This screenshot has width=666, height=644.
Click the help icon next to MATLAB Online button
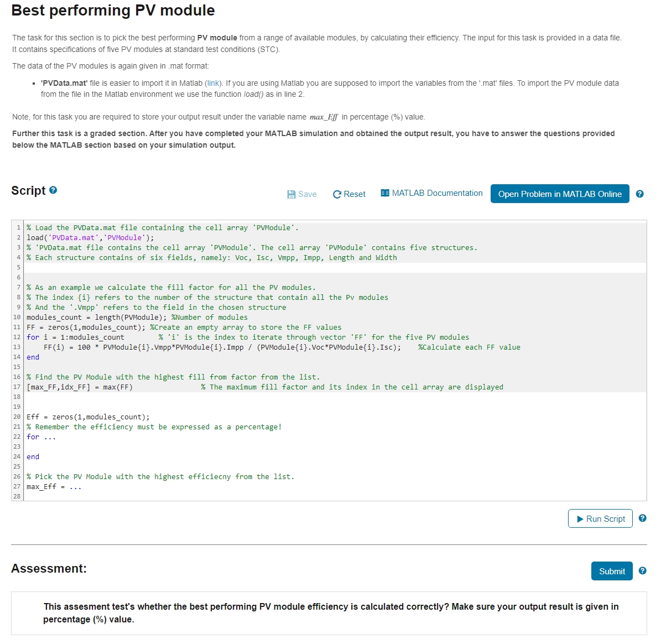coord(639,194)
